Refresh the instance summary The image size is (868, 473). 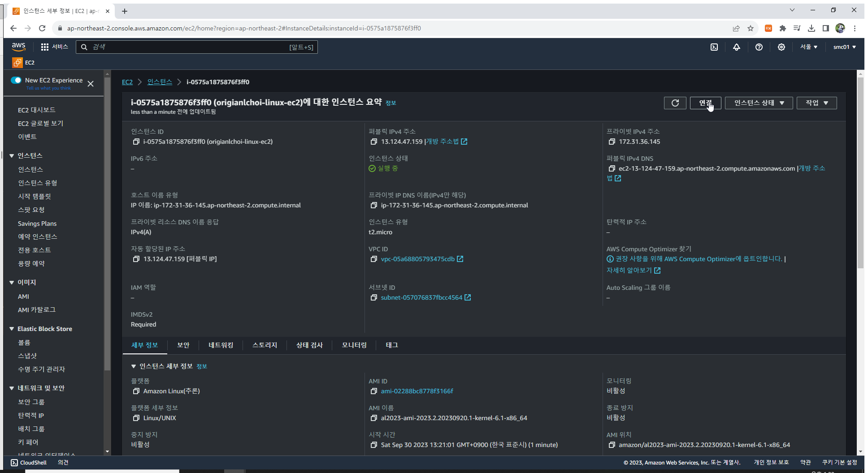tap(675, 103)
